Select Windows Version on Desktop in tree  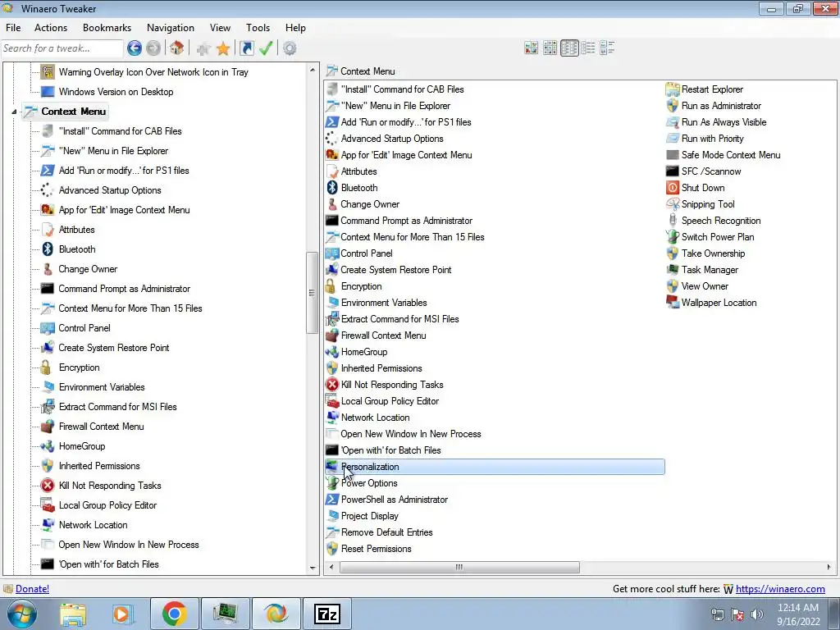pos(116,92)
